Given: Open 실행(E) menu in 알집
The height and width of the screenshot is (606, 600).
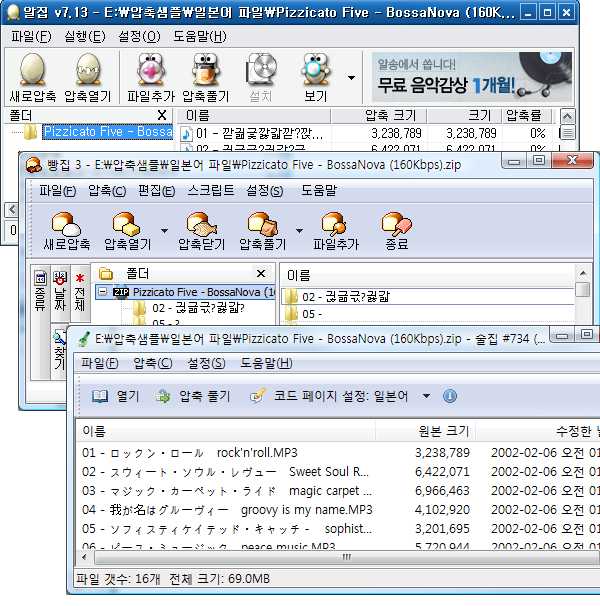Looking at the screenshot, I should pos(85,37).
